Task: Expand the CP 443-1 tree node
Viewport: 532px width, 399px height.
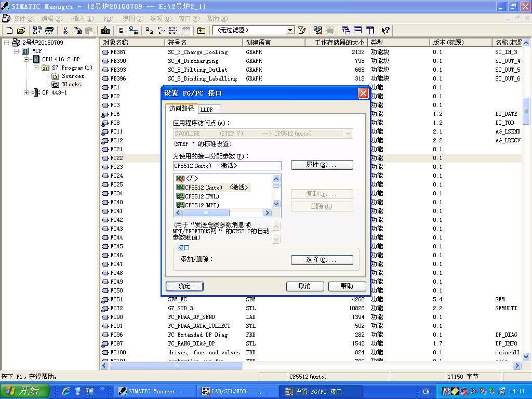Action: click(x=26, y=92)
